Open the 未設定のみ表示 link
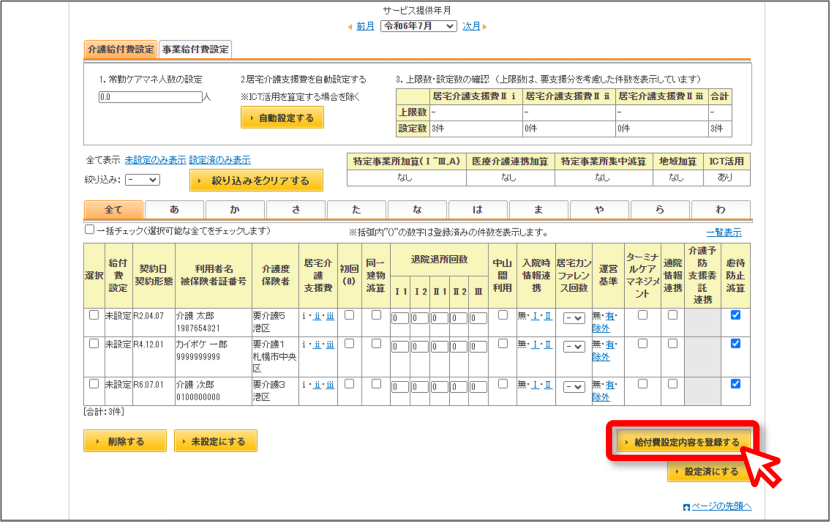This screenshot has height=522, width=830. click(155, 160)
